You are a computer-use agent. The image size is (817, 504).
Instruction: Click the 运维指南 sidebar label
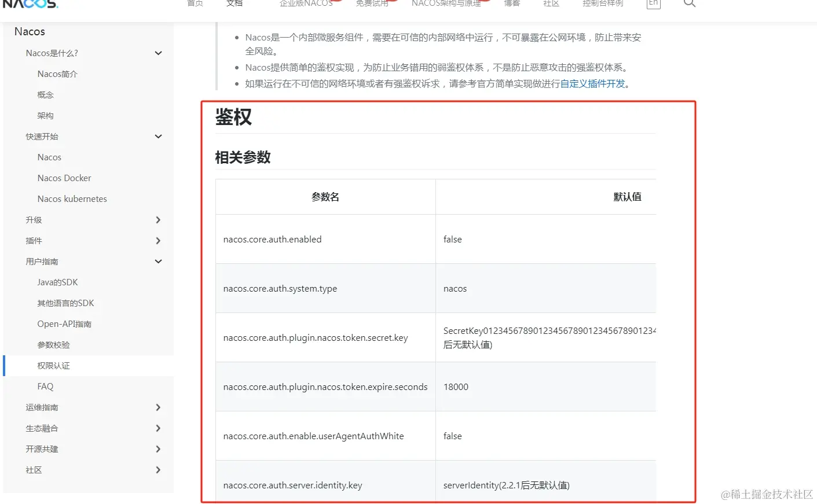point(42,407)
